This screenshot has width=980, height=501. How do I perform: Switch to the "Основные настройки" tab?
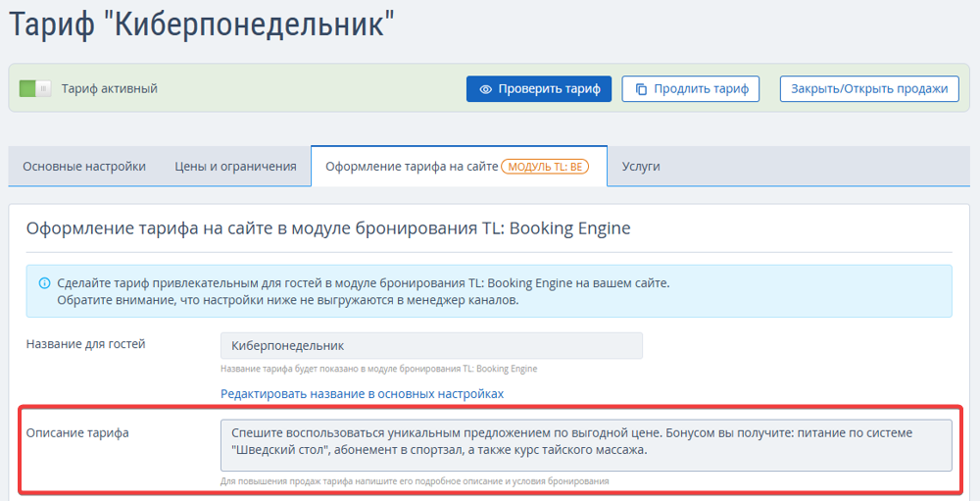(x=84, y=167)
